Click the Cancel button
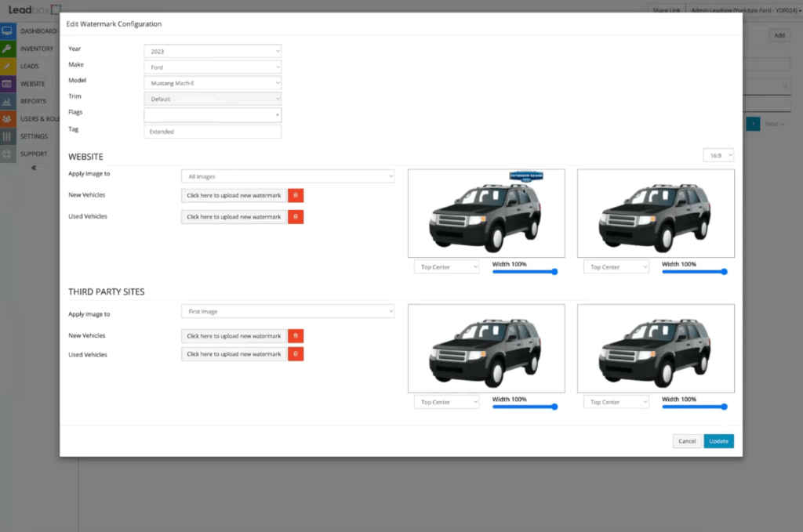Viewport: 803px width, 532px height. [x=687, y=441]
